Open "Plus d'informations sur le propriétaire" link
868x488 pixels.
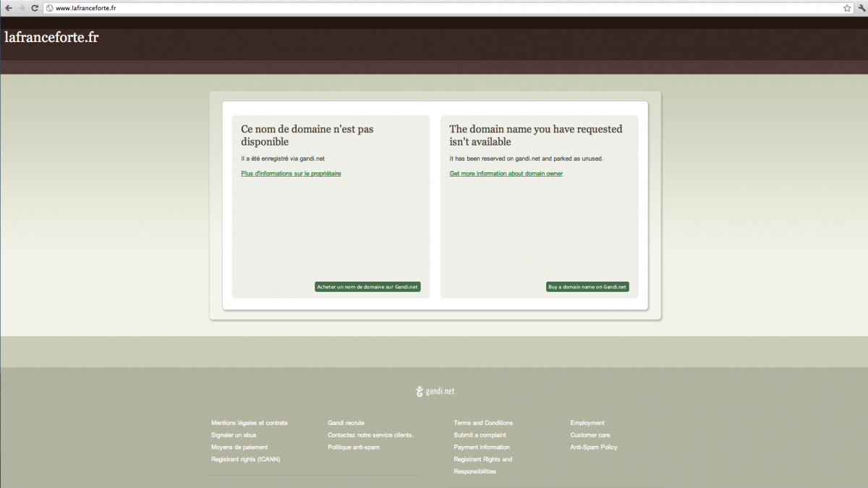(291, 174)
